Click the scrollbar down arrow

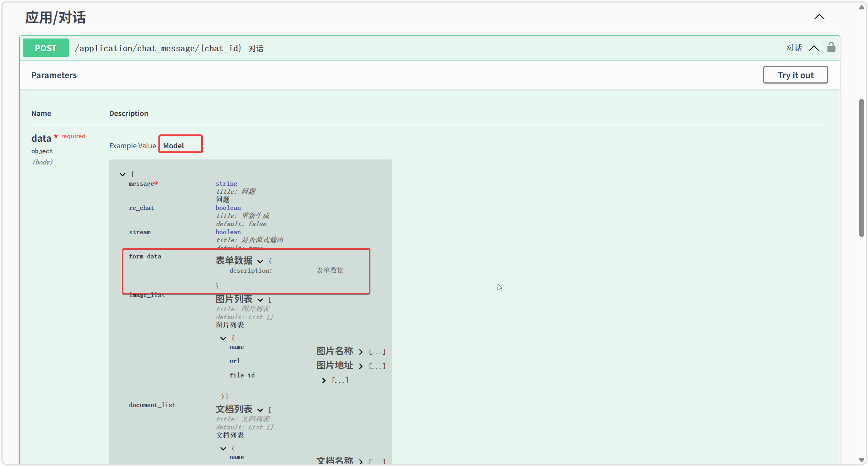coord(861,460)
